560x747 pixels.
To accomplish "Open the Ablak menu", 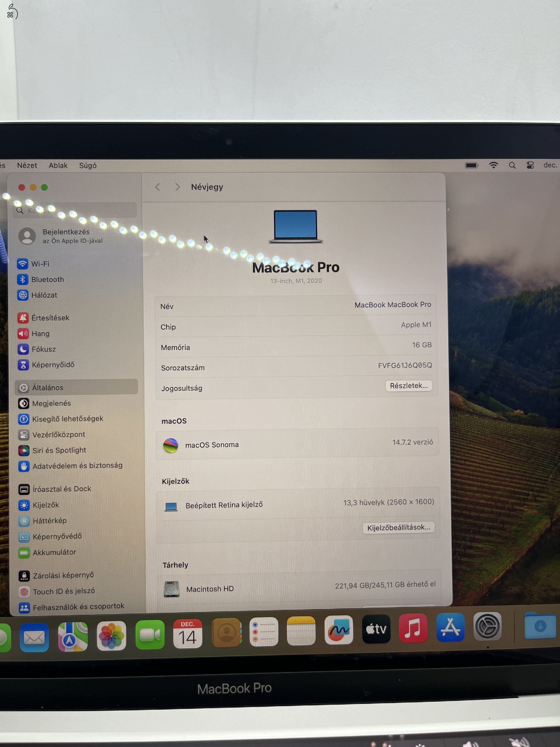I will pos(58,166).
